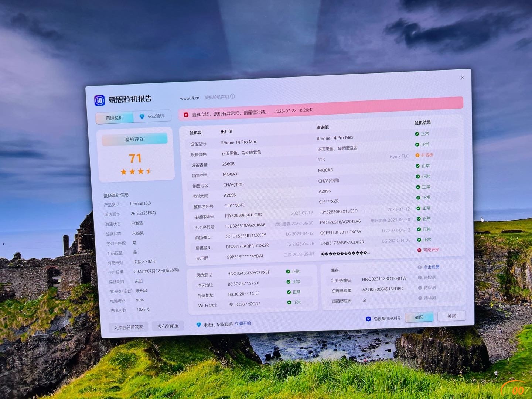Click the 截图 button
The width and height of the screenshot is (532, 399).
(x=419, y=317)
